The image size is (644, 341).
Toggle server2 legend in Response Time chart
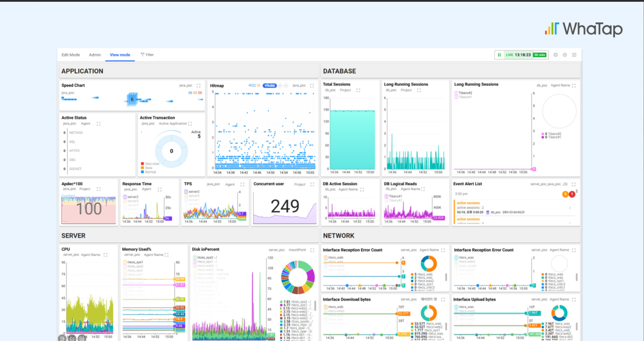click(131, 197)
